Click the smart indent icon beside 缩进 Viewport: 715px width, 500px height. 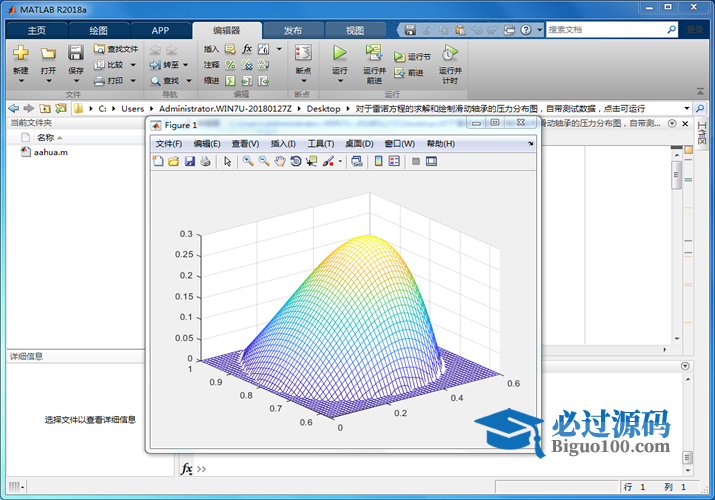(x=230, y=81)
